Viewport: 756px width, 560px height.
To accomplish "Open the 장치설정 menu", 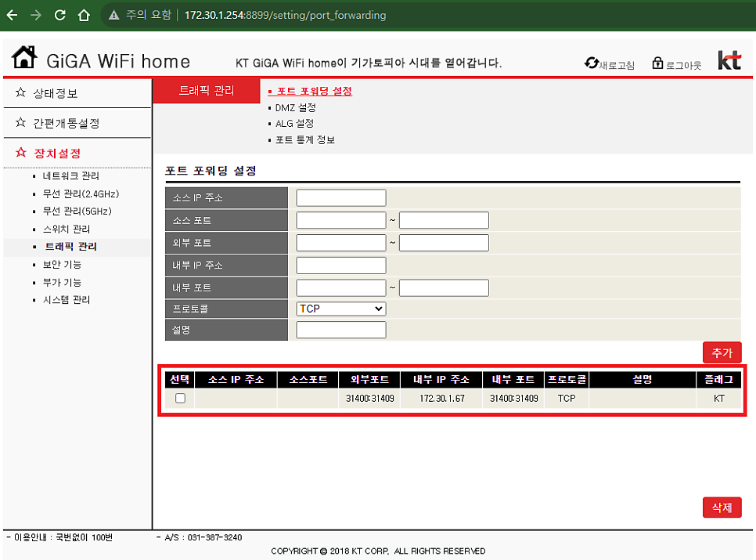I will click(x=57, y=154).
